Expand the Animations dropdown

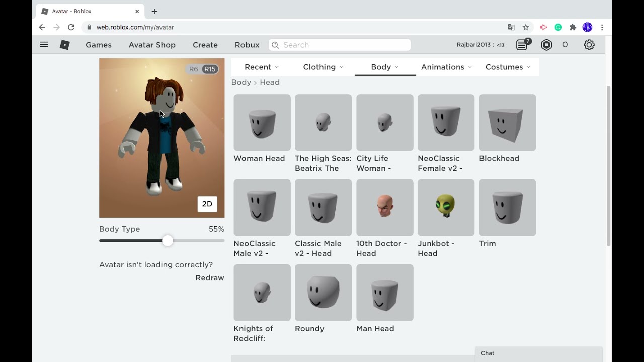coord(447,67)
